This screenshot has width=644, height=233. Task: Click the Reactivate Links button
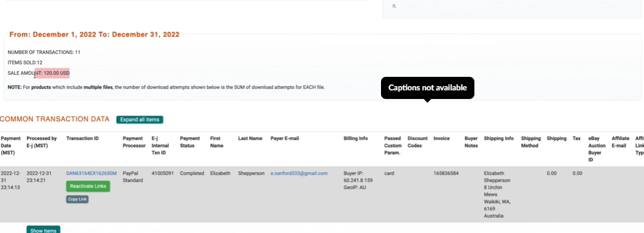coord(88,186)
